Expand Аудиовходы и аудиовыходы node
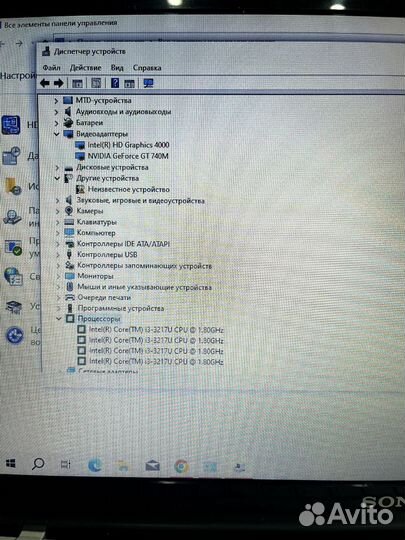Image resolution: width=405 pixels, height=540 pixels. (x=56, y=112)
